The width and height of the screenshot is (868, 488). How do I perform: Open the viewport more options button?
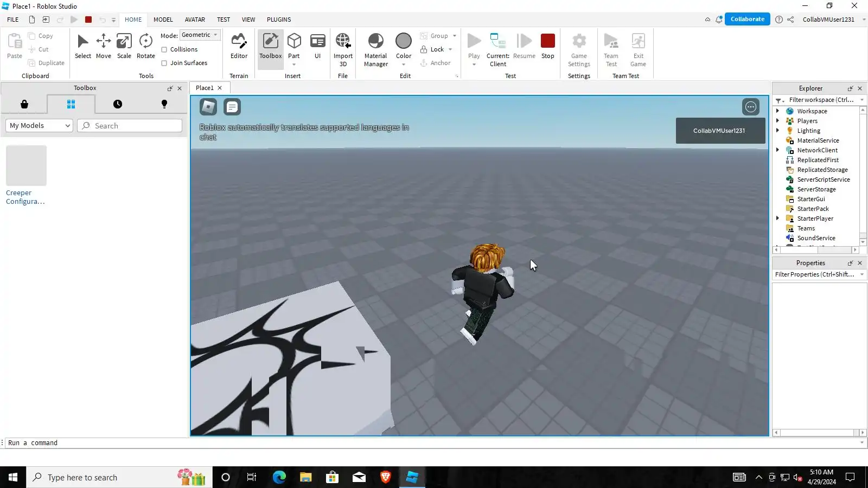click(x=751, y=107)
